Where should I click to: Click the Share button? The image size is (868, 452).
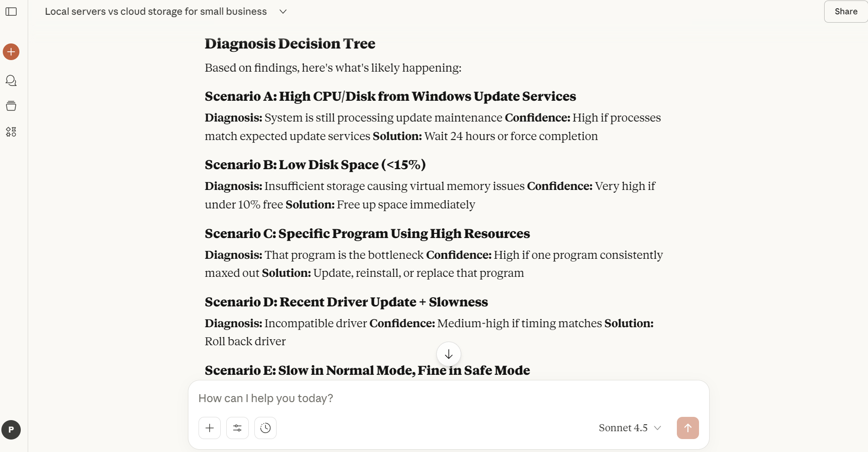[845, 12]
